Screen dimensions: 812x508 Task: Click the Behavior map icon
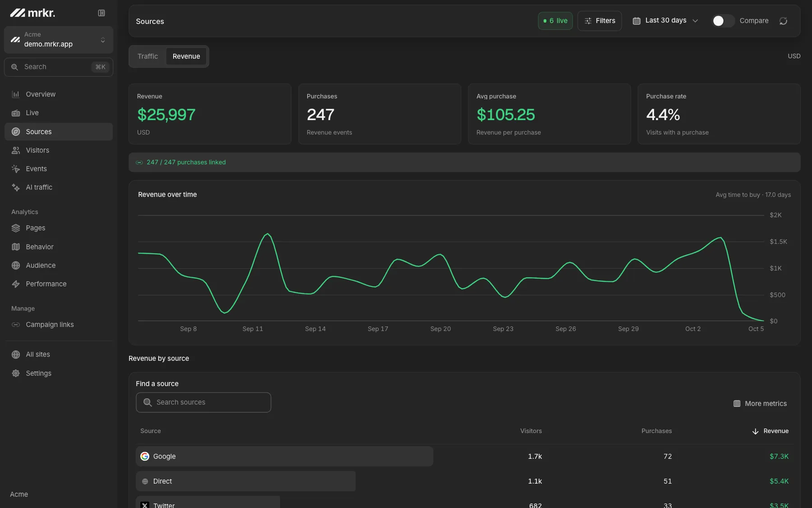point(16,247)
